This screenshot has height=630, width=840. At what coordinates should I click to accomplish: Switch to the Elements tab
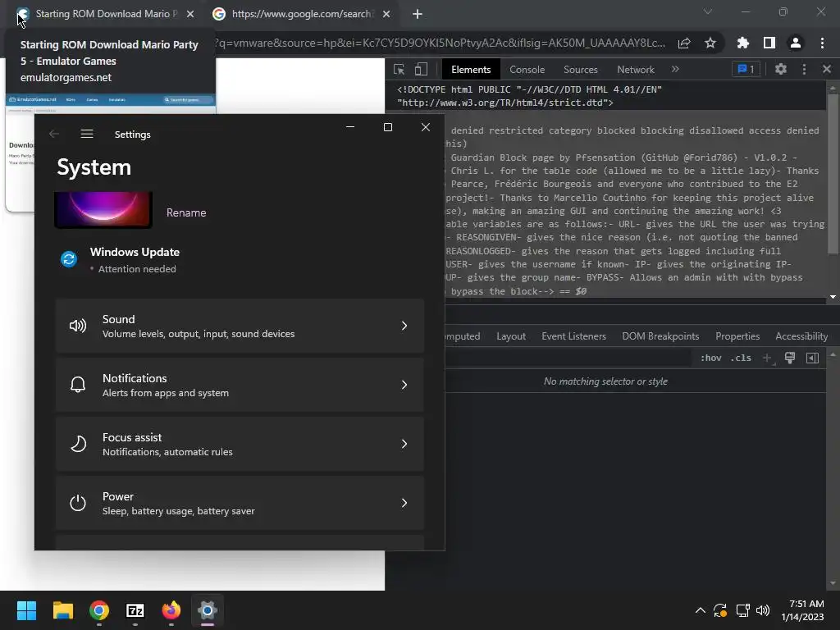coord(470,70)
